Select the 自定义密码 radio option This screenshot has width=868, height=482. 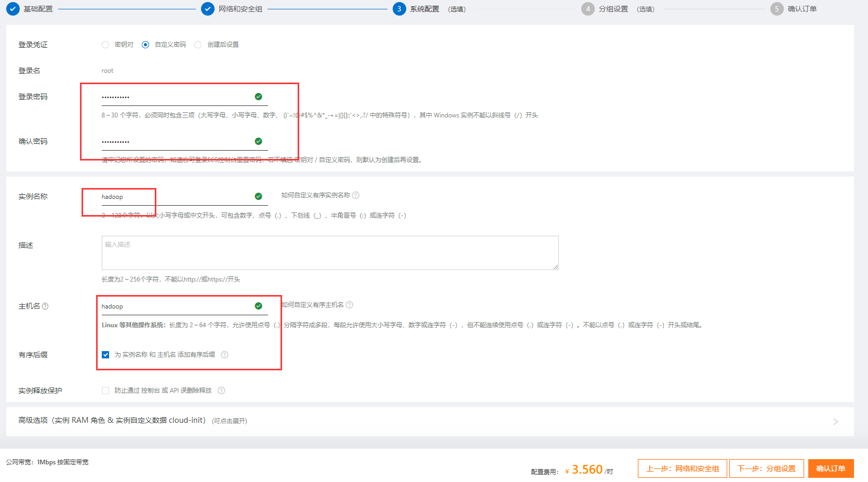click(x=145, y=45)
